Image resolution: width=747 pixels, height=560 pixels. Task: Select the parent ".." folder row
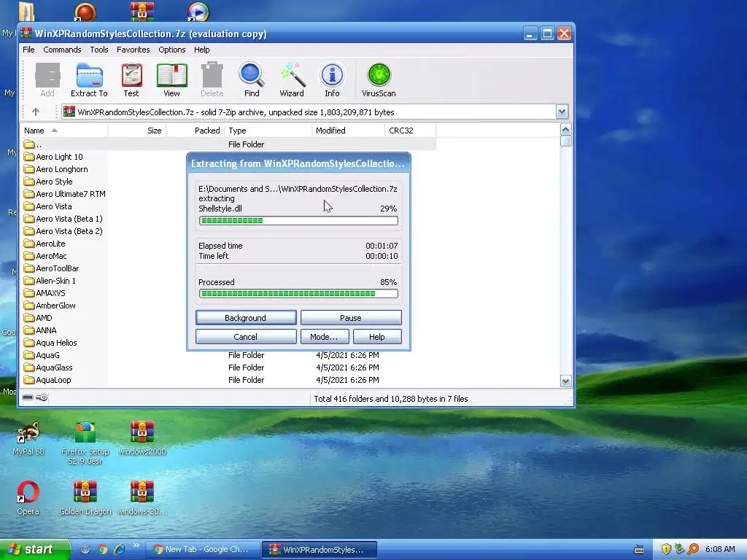pyautogui.click(x=228, y=144)
